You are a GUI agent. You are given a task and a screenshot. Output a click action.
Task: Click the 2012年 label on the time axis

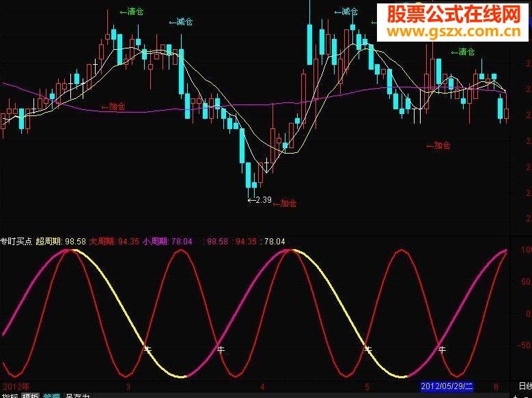(16, 386)
